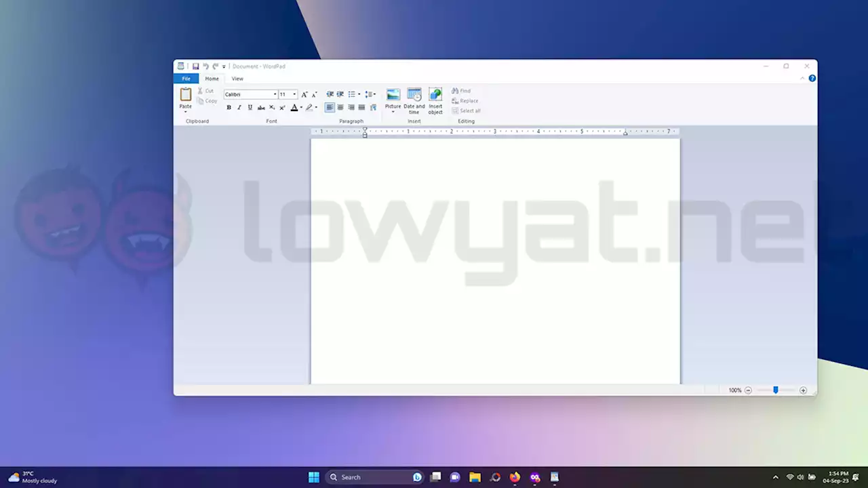Viewport: 868px width, 488px height.
Task: Click inside the blank document page
Action: [495, 261]
